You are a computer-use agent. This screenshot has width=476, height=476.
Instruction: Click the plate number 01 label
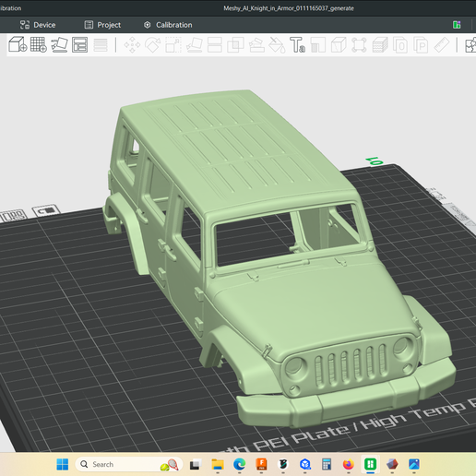tap(375, 161)
